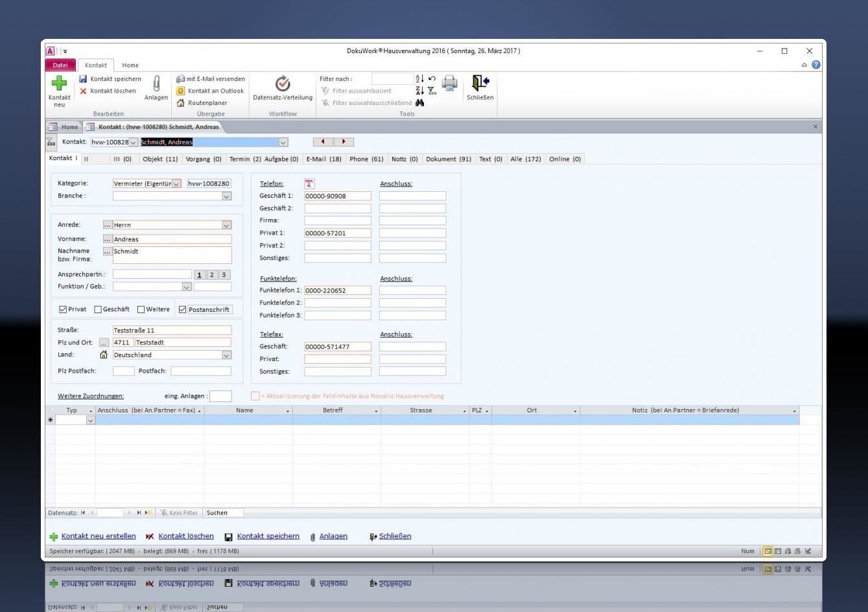
Task: Click the Anlagen paperclip icon in ribbon
Action: [156, 84]
